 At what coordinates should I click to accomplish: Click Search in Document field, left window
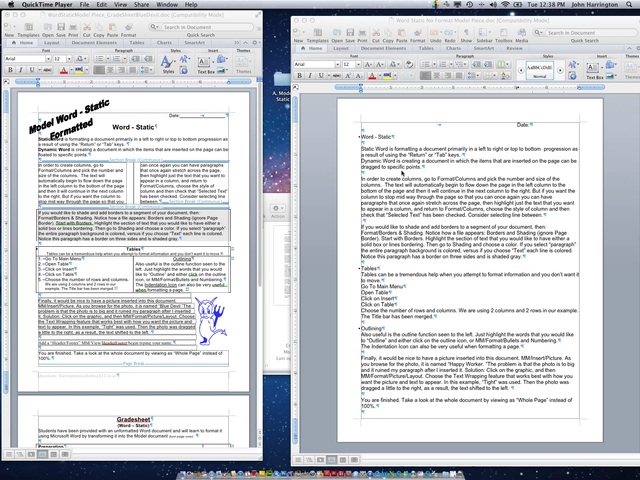click(201, 27)
